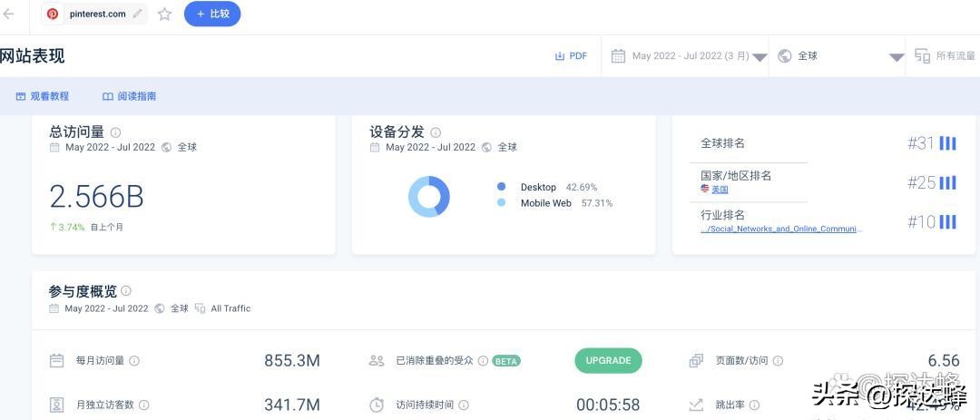Click the 341.7M unique visitors value
Image resolution: width=980 pixels, height=420 pixels.
coord(292,405)
